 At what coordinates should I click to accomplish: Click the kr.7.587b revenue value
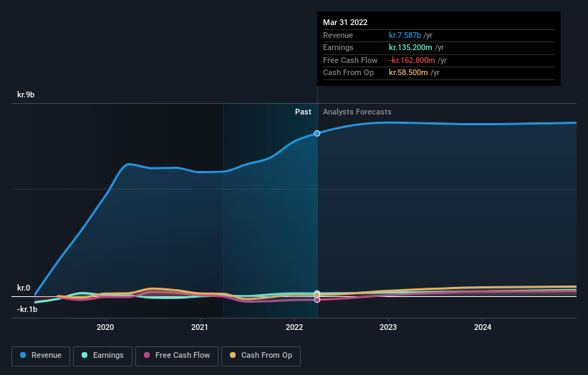tap(405, 35)
